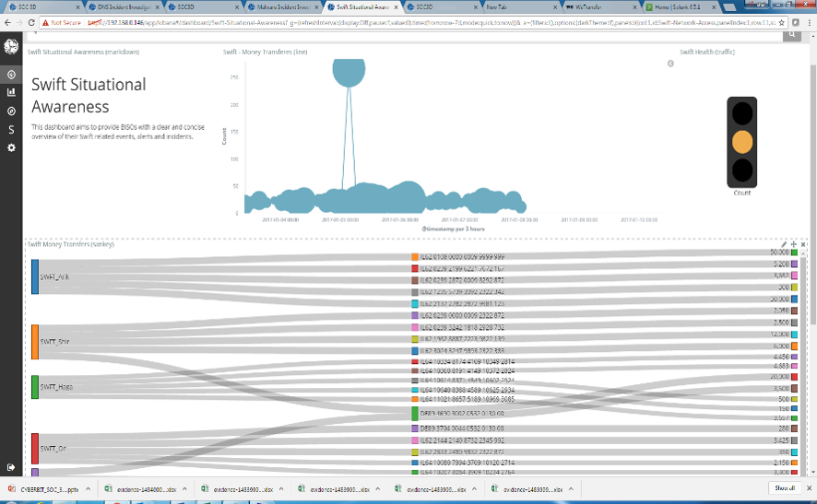
Task: Click the blue SWIFT_Arik sankey node
Action: coord(35,277)
